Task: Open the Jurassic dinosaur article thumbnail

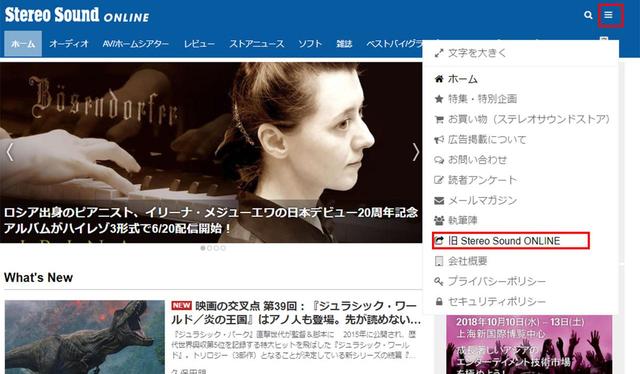Action: (84, 337)
